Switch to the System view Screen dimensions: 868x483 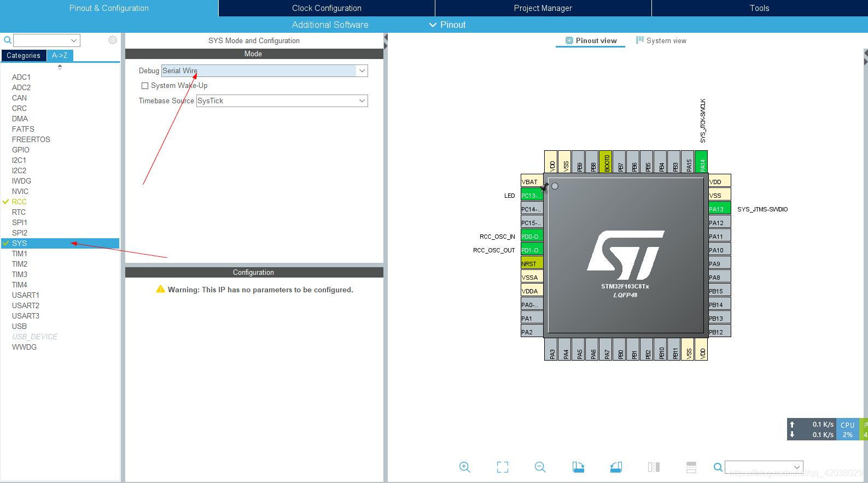pos(661,40)
